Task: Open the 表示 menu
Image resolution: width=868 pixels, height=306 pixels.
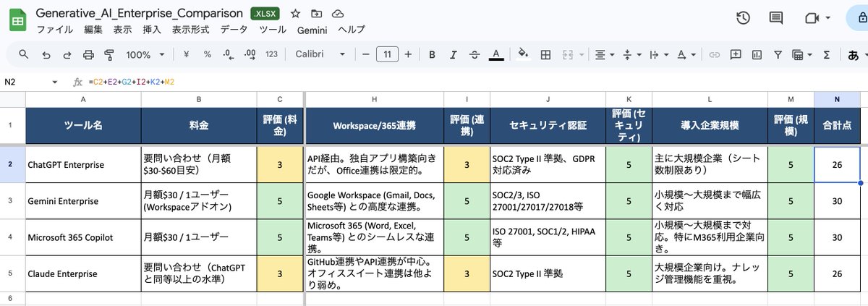Action: pos(122,30)
